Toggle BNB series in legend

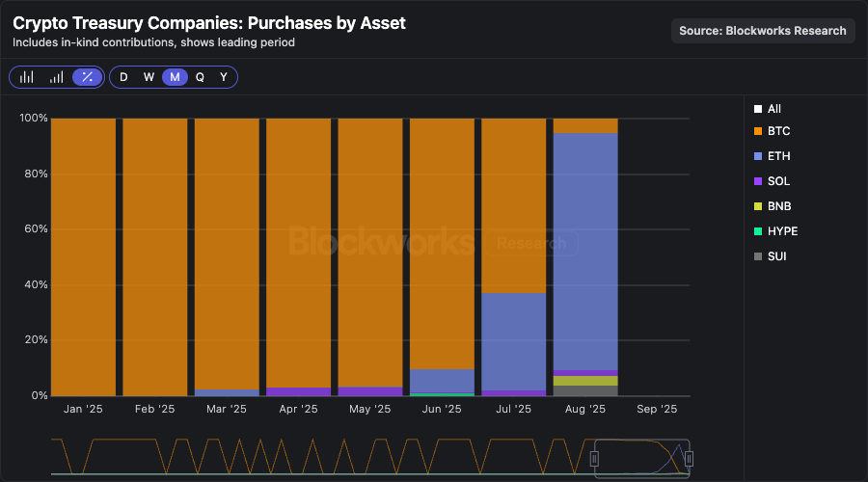tap(773, 206)
